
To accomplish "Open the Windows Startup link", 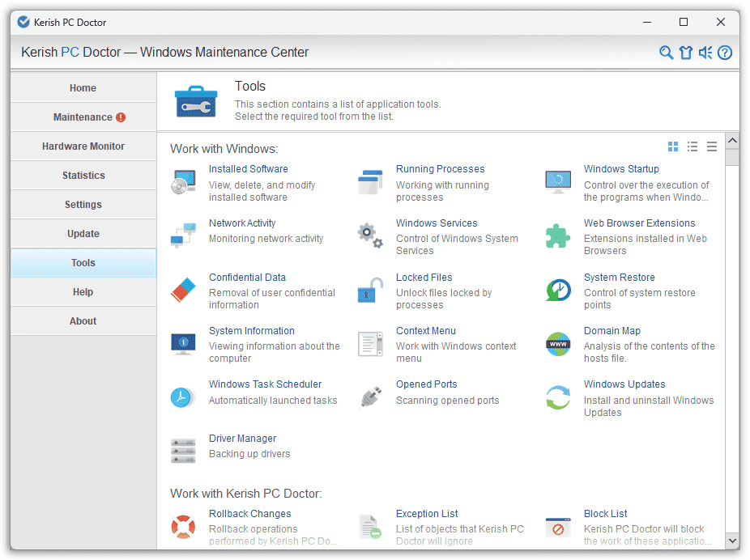I will [621, 169].
